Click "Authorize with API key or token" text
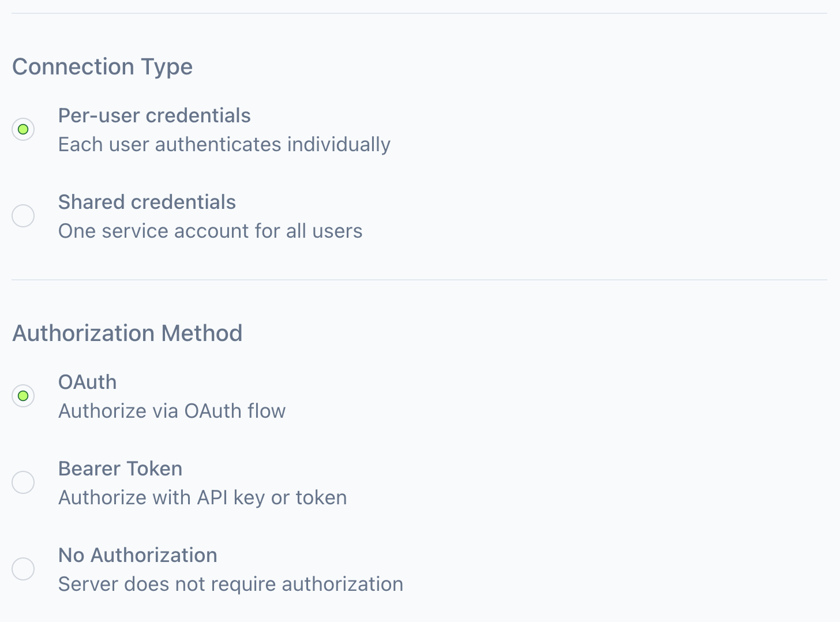The image size is (840, 622). point(202,497)
